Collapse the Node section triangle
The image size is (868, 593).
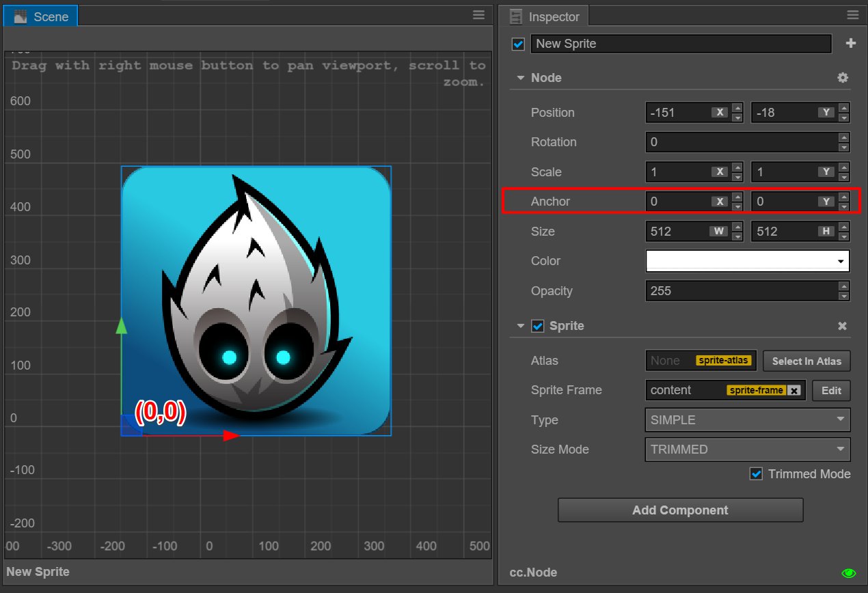click(x=521, y=78)
